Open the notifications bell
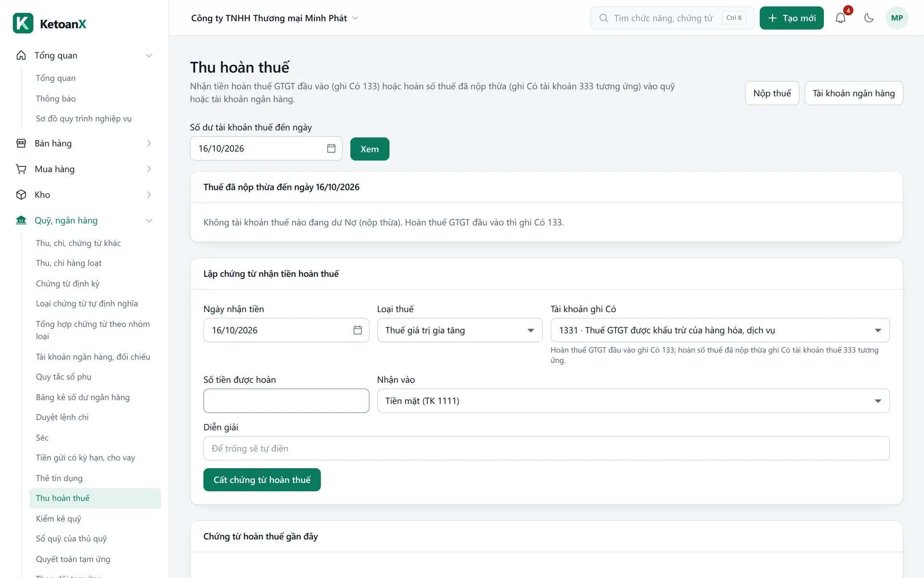The height and width of the screenshot is (578, 924). pos(840,18)
